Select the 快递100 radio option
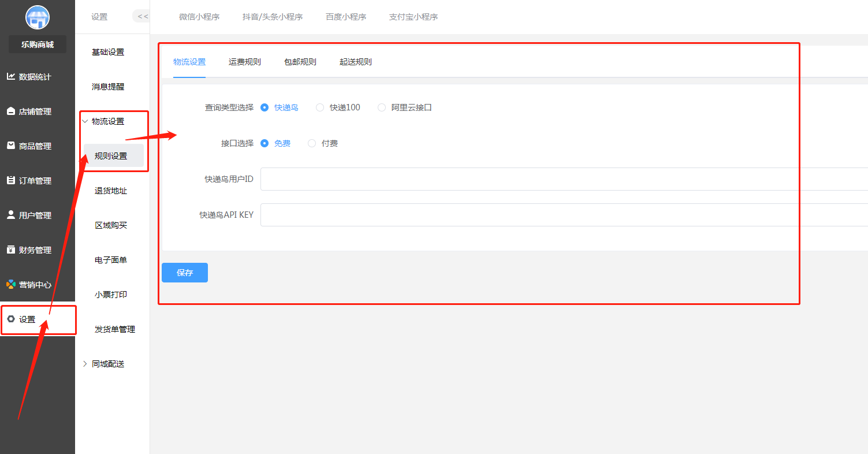Screen dimensions: 868x454 [320, 107]
